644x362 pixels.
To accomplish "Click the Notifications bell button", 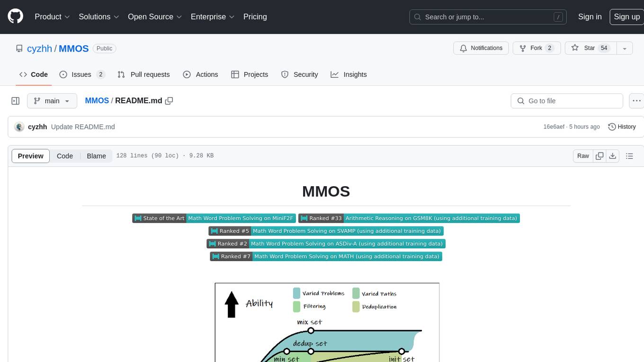I will (x=481, y=48).
